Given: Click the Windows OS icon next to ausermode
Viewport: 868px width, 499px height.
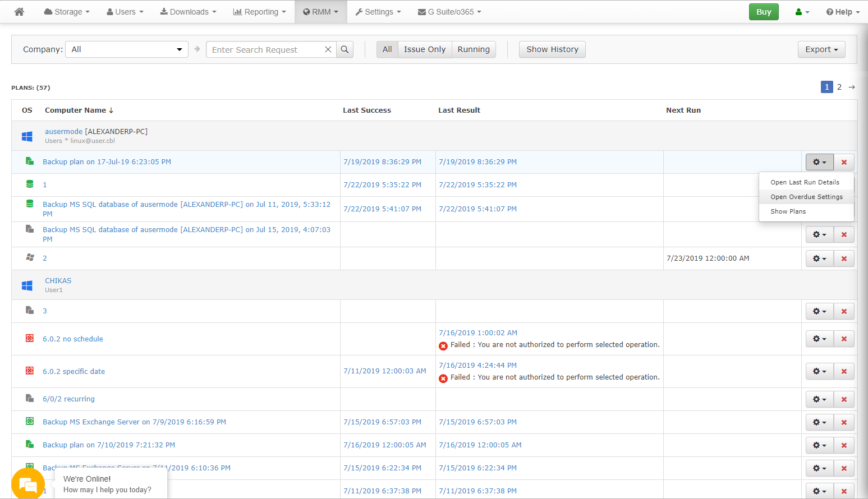Looking at the screenshot, I should [27, 136].
